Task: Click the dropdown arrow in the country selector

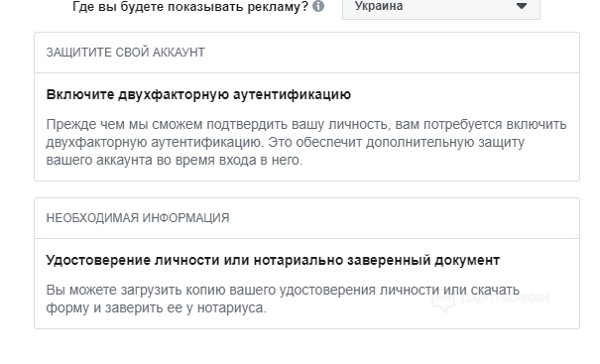Action: click(522, 6)
